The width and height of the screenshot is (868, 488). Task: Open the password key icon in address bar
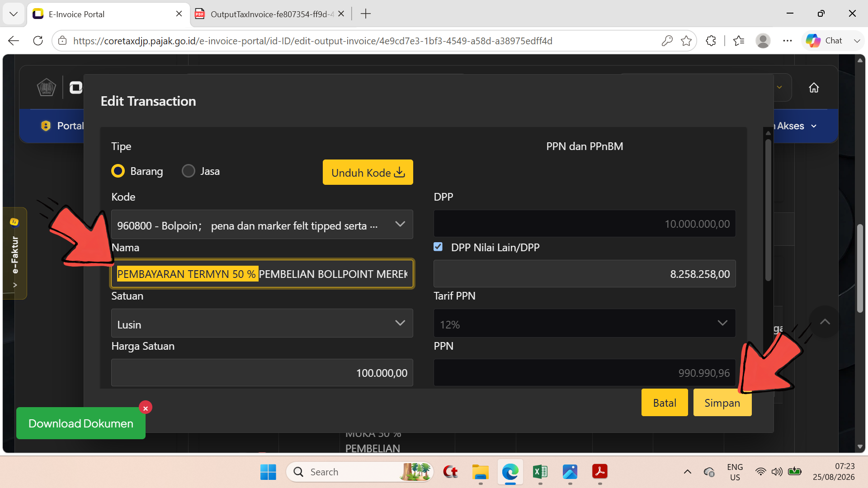pyautogui.click(x=667, y=41)
